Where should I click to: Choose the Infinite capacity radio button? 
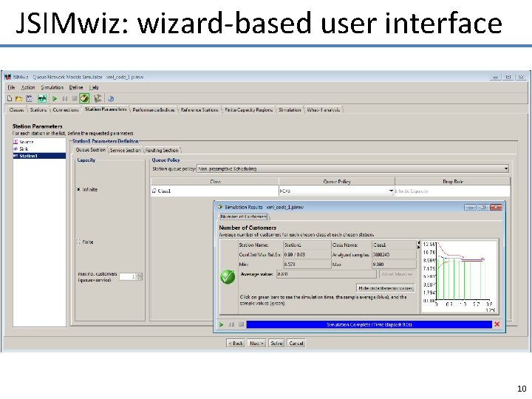(79, 189)
